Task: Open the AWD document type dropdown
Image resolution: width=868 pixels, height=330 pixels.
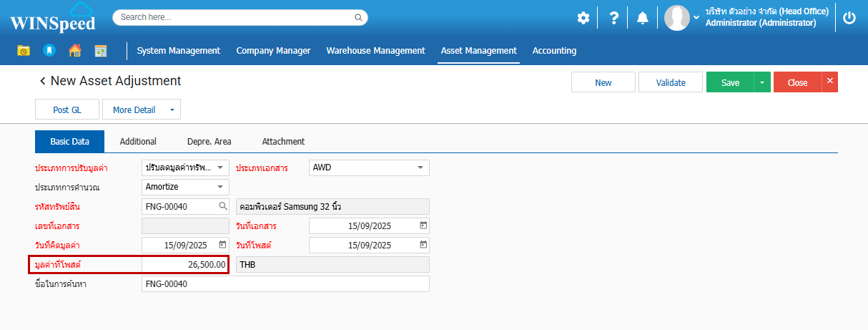Action: (420, 168)
